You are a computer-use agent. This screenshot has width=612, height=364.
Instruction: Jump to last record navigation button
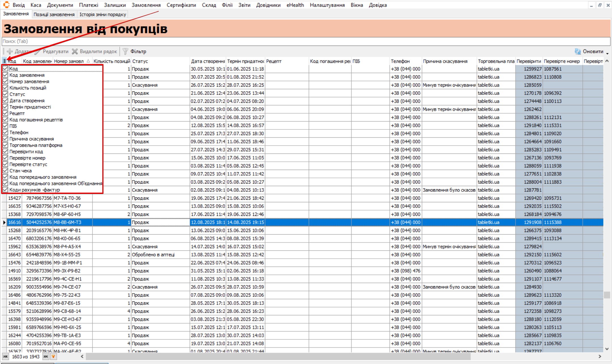pos(45,356)
